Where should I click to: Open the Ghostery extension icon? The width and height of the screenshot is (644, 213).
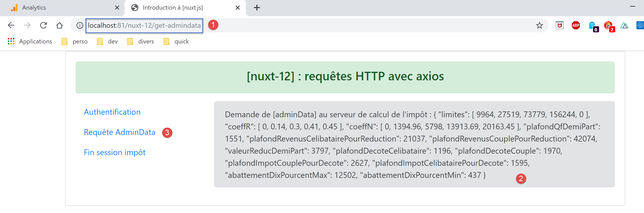coord(592,25)
